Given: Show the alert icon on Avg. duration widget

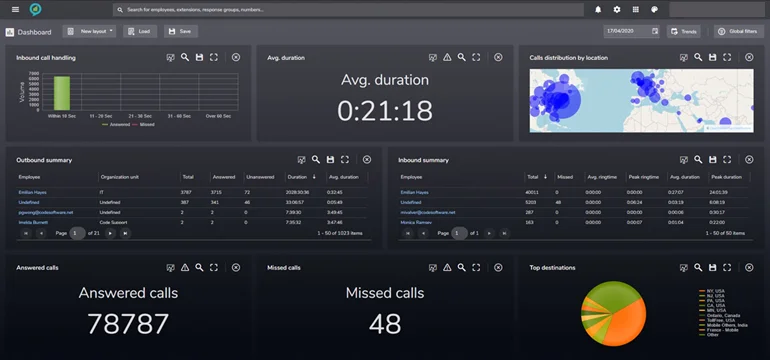Looking at the screenshot, I should click(447, 57).
